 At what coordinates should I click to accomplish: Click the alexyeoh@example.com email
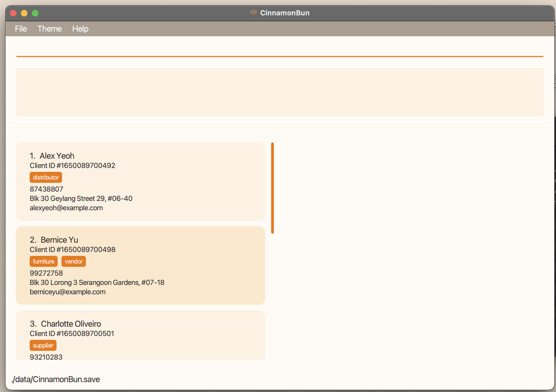tap(66, 208)
